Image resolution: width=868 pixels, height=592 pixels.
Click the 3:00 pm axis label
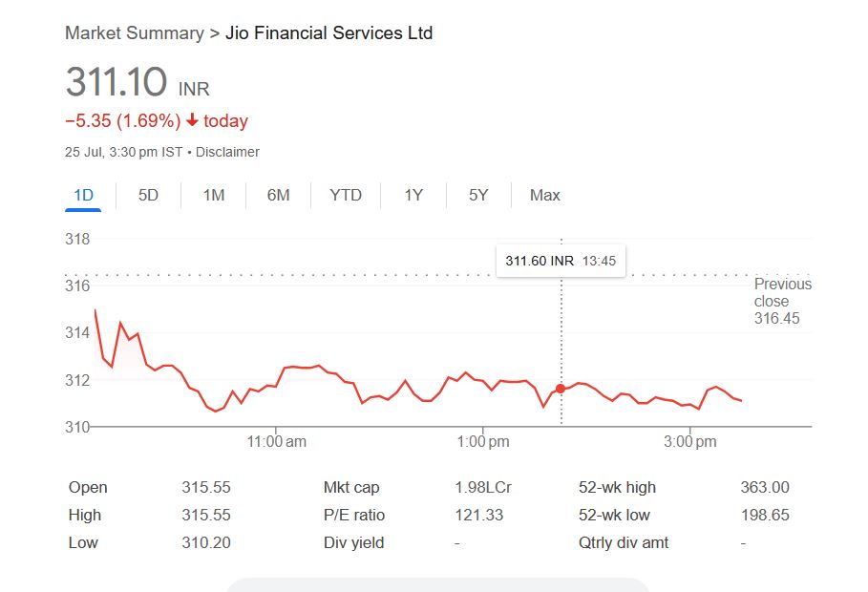click(689, 442)
